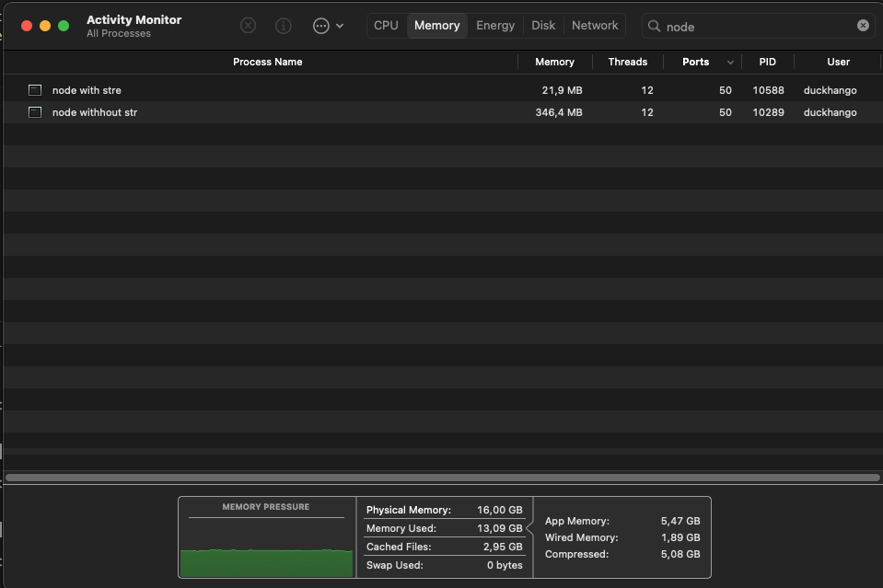Screen dimensions: 883x588
Task: Click user duckhango in PID 10588 row
Action: (831, 90)
